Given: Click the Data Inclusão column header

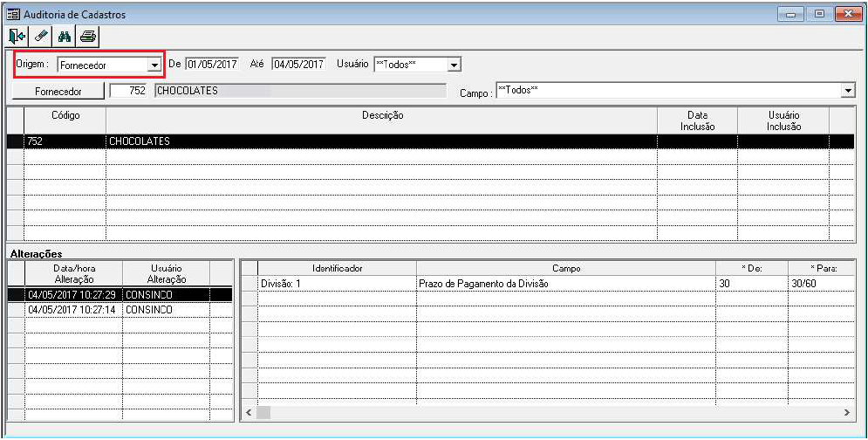Looking at the screenshot, I should 698,120.
